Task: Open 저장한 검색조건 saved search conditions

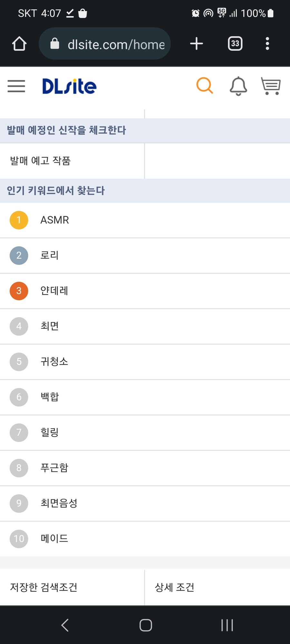Action: (x=43, y=587)
